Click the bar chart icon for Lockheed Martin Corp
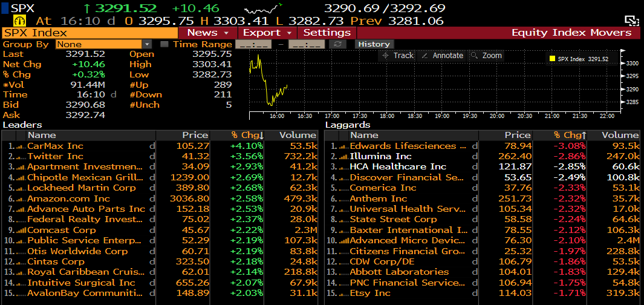Viewport: 644px width, 305px height. click(x=22, y=188)
